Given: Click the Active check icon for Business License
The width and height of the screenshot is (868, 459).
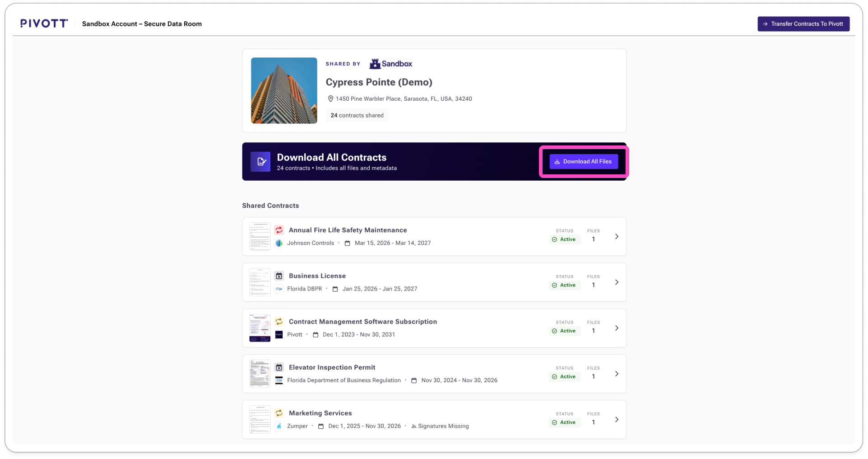Looking at the screenshot, I should 555,285.
